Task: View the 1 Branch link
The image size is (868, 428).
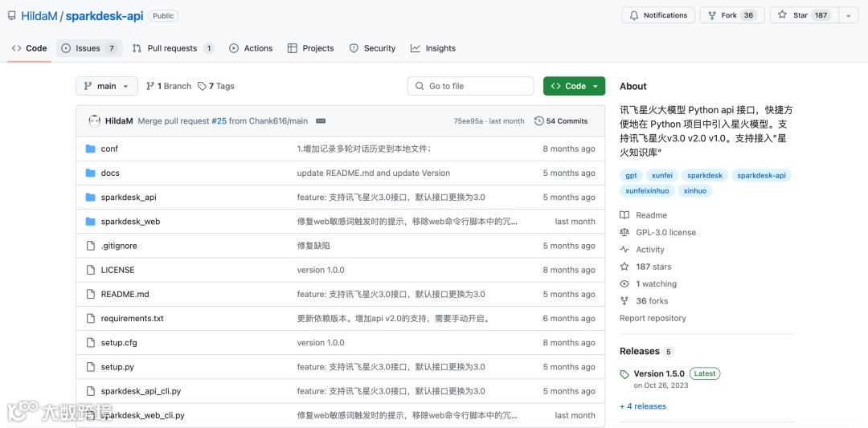Action: click(x=168, y=86)
